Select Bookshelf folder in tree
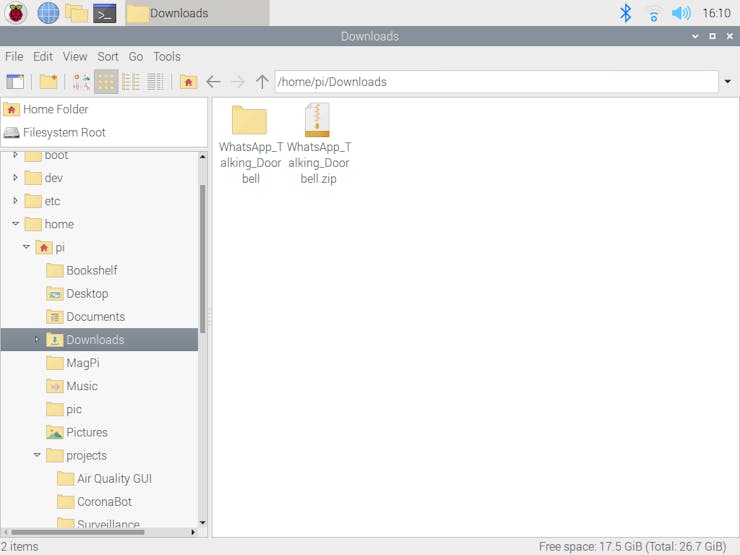740x555 pixels. (99, 270)
